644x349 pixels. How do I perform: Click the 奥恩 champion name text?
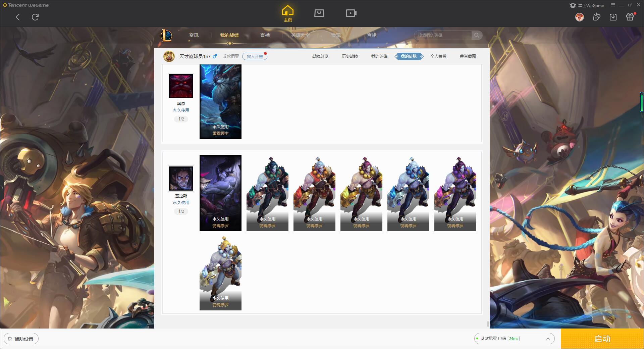(181, 104)
